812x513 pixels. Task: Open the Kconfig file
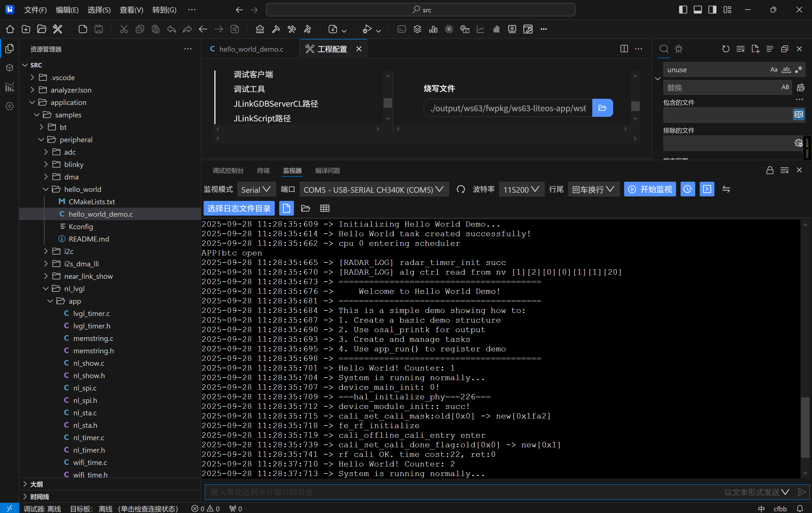[x=81, y=227]
